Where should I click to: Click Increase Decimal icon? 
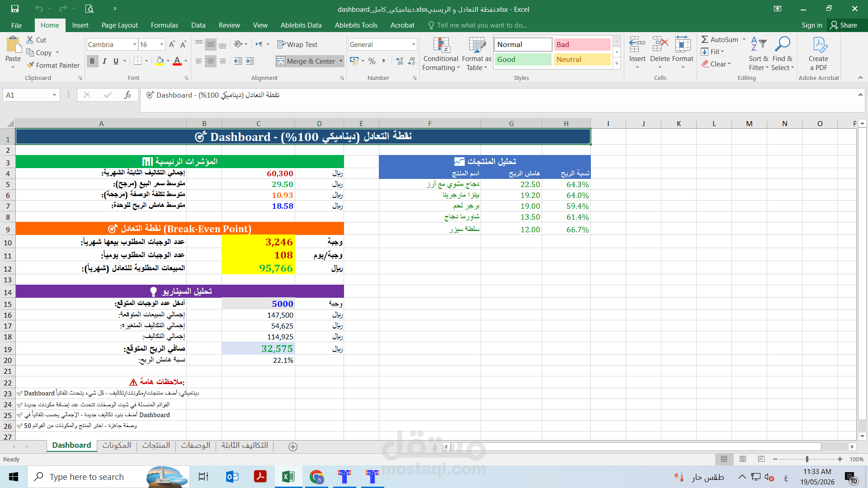click(400, 61)
